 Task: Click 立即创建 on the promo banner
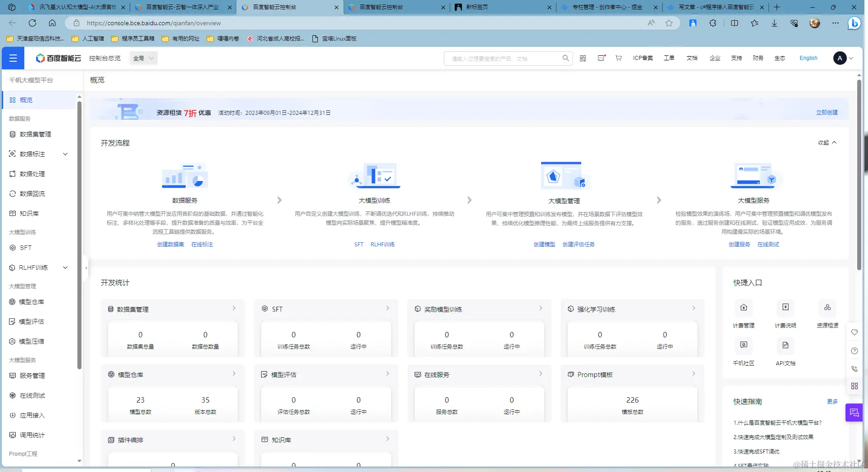click(827, 113)
